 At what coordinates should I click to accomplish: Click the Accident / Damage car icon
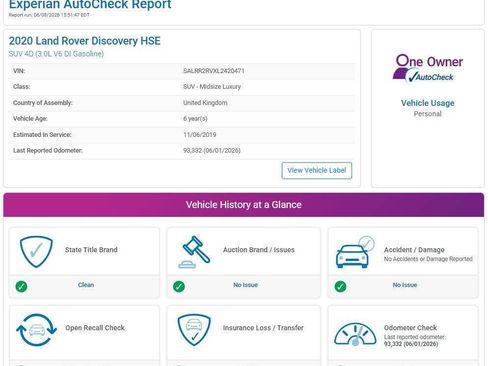pos(355,252)
